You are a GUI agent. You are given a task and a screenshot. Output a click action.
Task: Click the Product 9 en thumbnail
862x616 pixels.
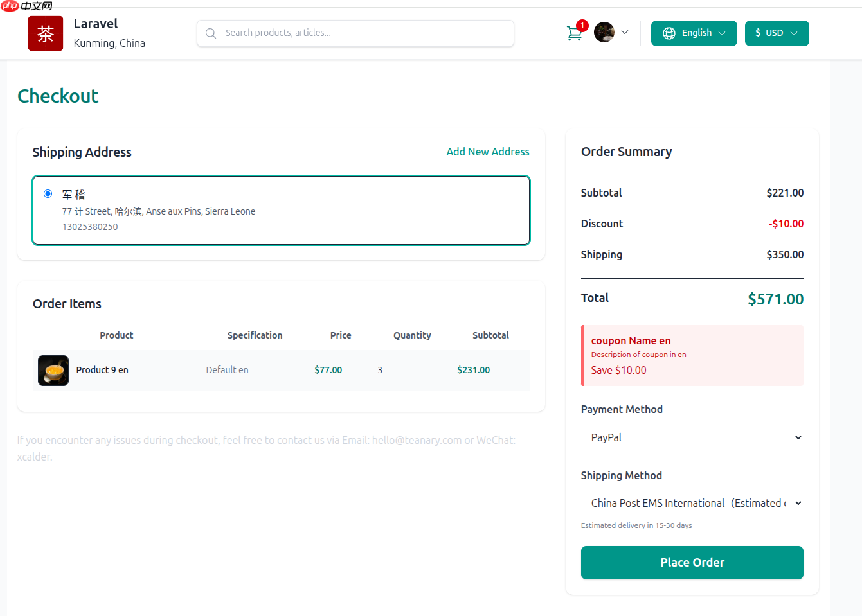pyautogui.click(x=53, y=371)
